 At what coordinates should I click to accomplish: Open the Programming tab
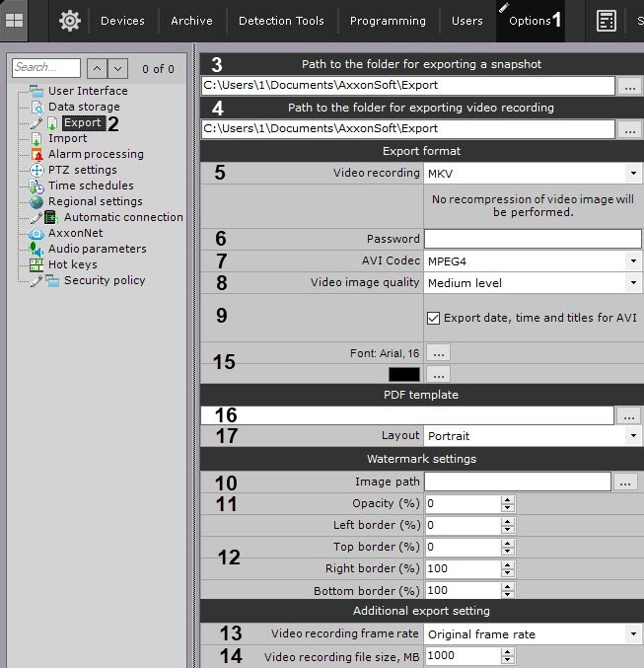[x=388, y=21]
